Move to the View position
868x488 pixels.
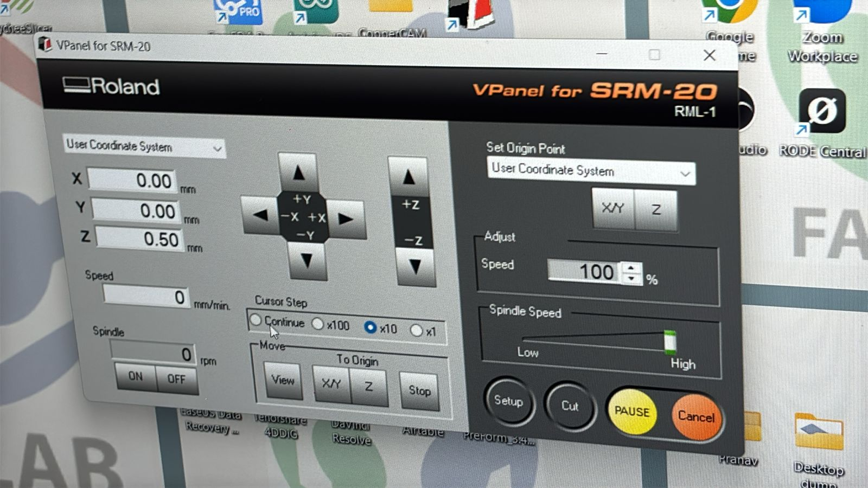(283, 380)
